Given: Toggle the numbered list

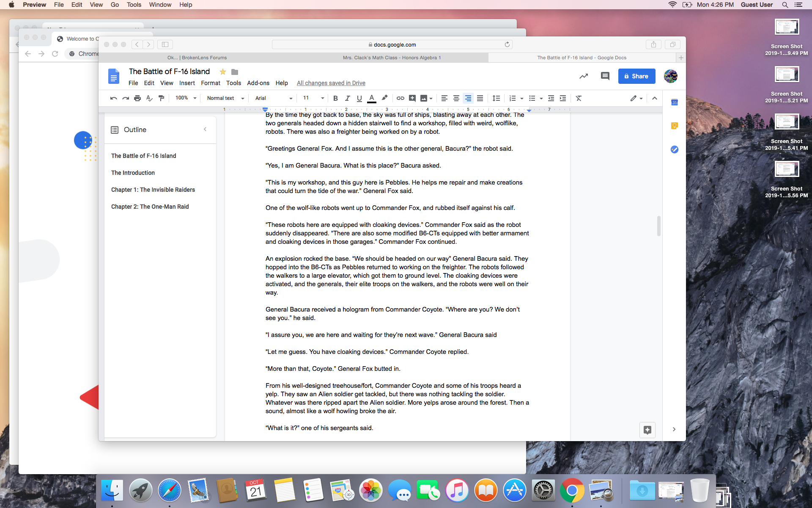Looking at the screenshot, I should pos(513,98).
